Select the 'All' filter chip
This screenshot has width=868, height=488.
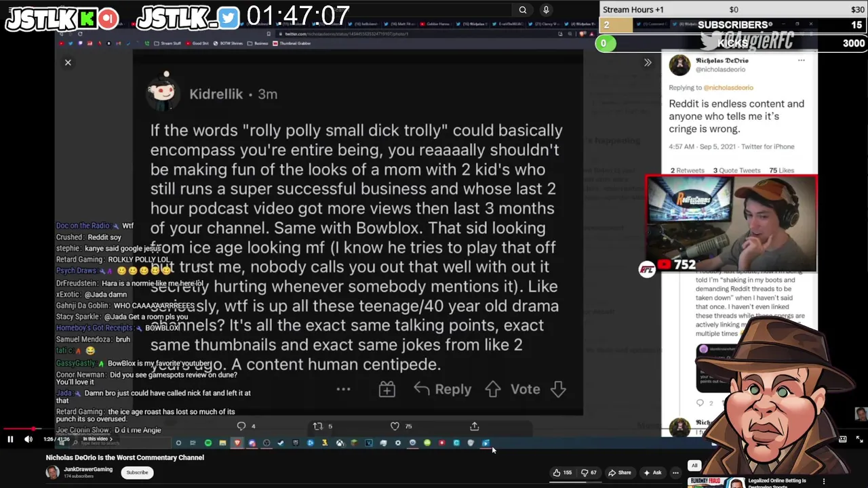pyautogui.click(x=694, y=466)
